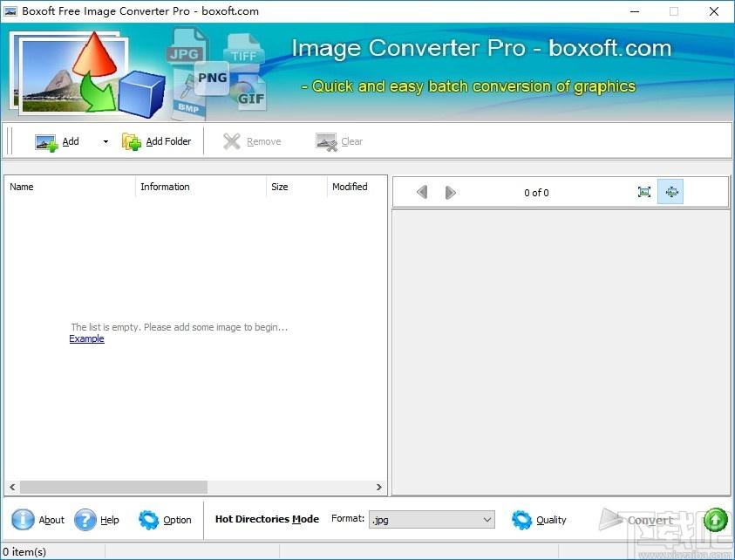Click the horizontal scrollbar left arrow
The height and width of the screenshot is (560, 735).
click(x=12, y=488)
